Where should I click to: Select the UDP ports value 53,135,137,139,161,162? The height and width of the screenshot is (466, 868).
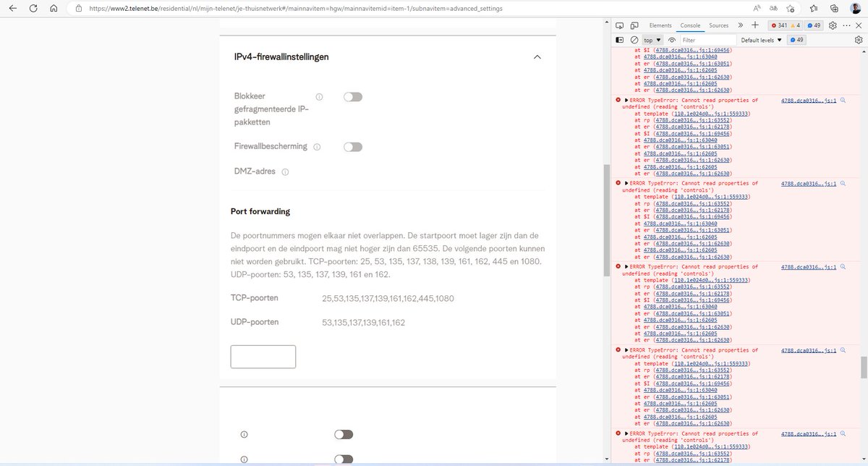[363, 323]
